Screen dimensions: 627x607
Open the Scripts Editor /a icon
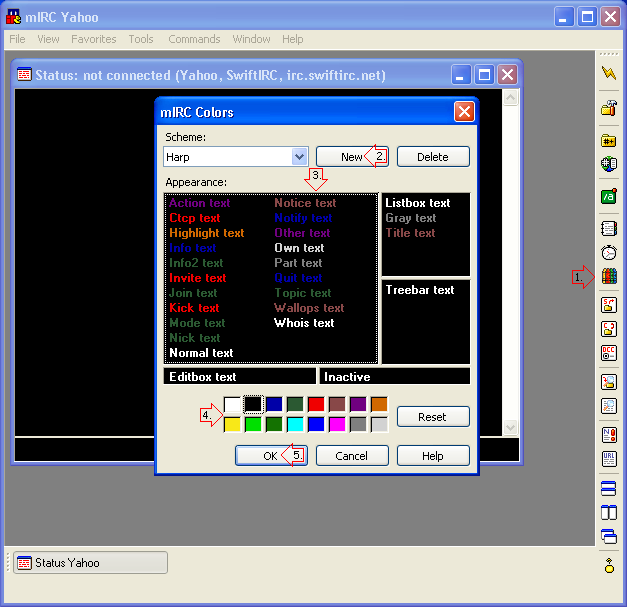pos(609,196)
